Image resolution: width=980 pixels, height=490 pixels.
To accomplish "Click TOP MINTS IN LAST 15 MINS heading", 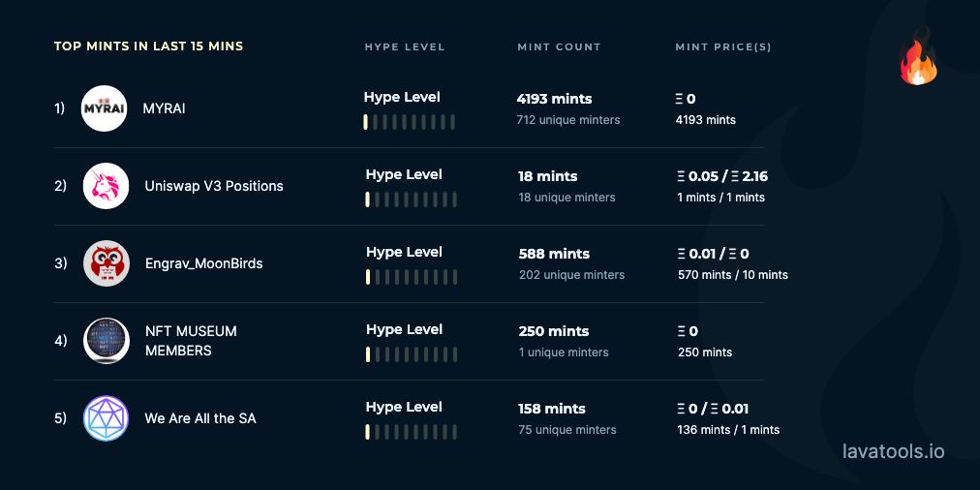I will coord(149,46).
